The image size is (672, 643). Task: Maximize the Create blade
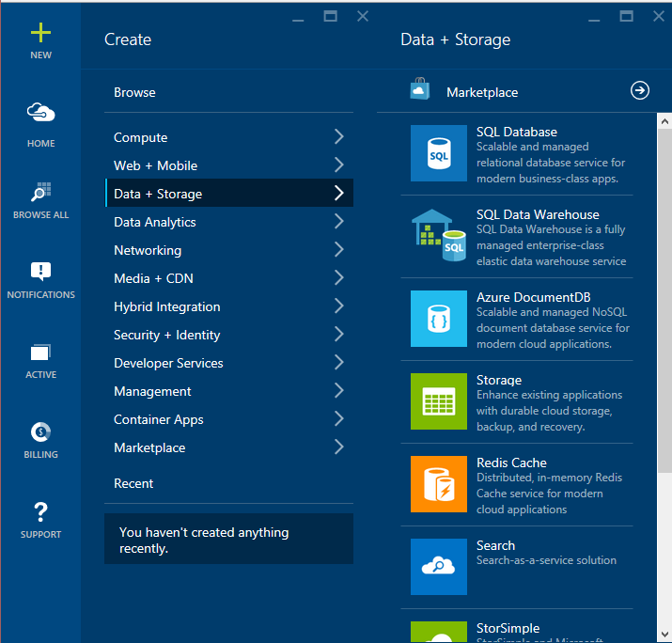(x=330, y=16)
